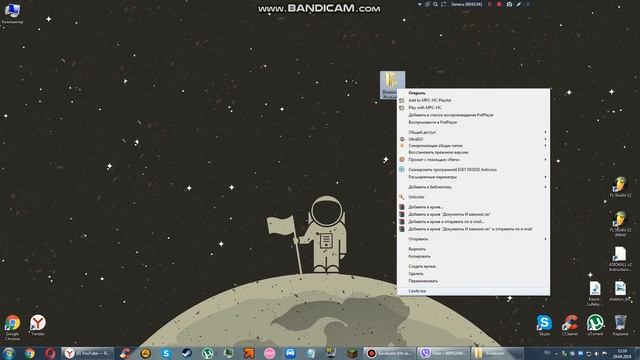The height and width of the screenshot is (360, 640).
Task: Expand Расширенные параметры submenu
Action: tap(473, 177)
